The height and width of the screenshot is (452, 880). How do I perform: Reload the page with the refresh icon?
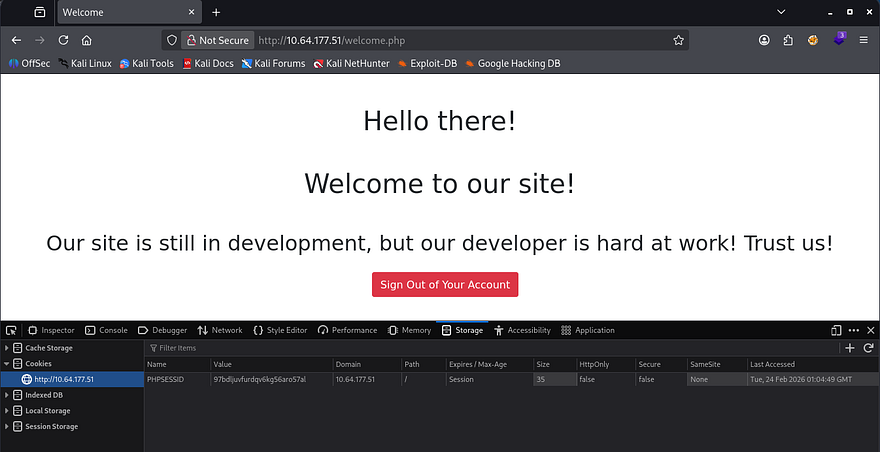(63, 41)
